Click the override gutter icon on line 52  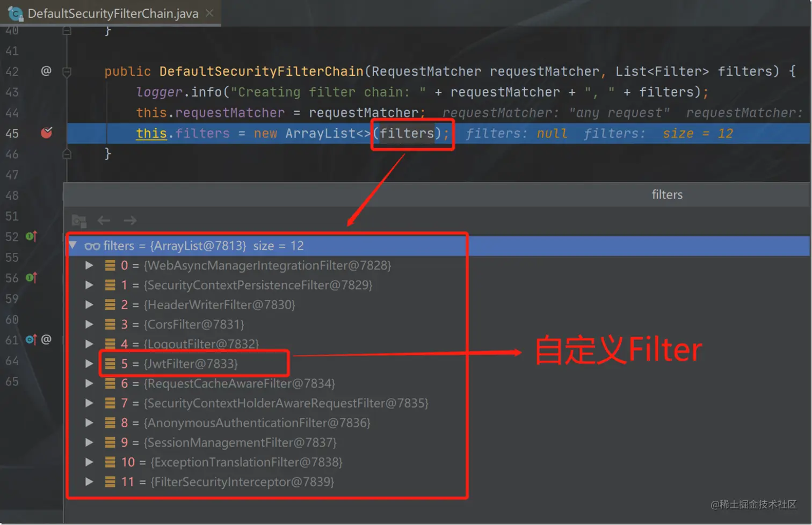coord(31,236)
